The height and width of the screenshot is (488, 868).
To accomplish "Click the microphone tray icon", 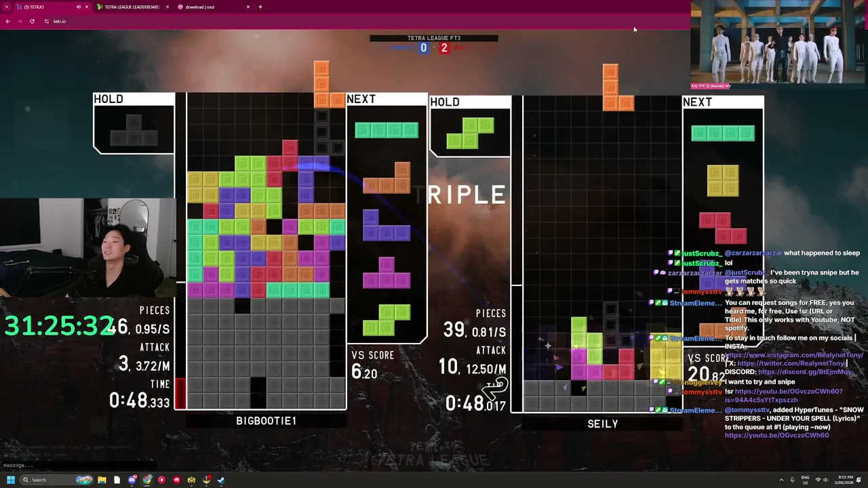I will [793, 480].
